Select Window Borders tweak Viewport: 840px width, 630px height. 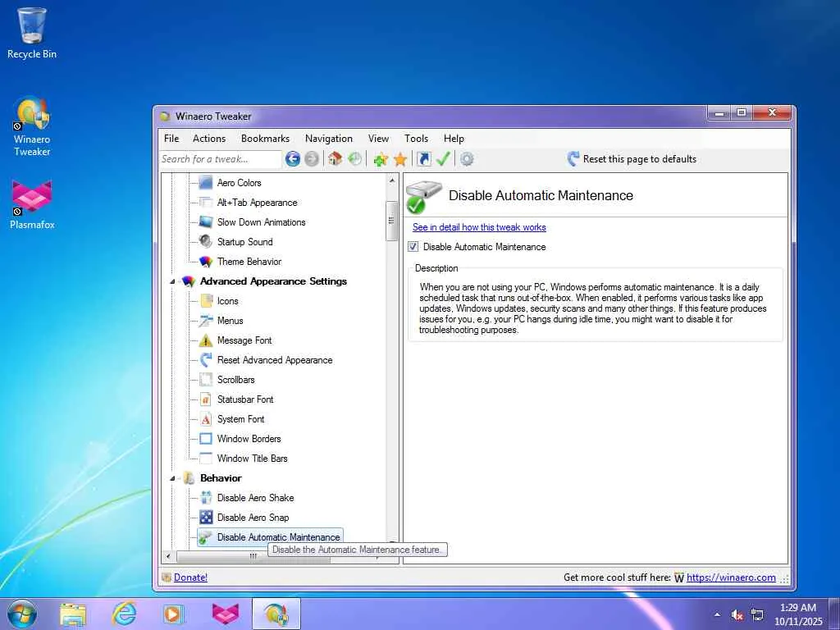[249, 439]
